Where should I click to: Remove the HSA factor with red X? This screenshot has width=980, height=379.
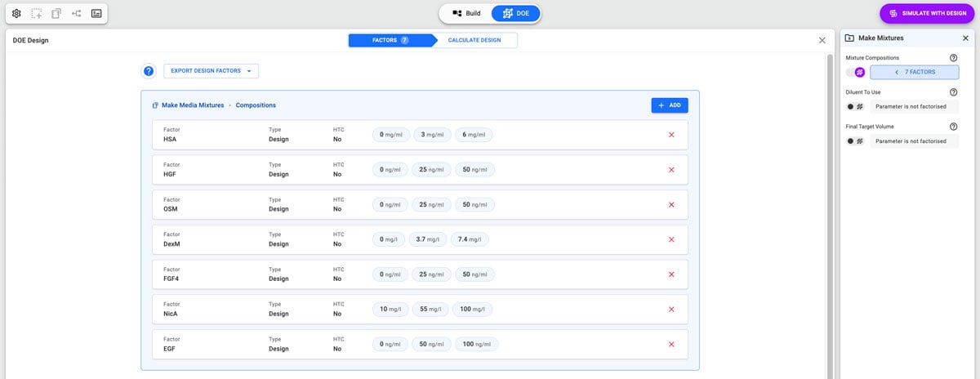tap(671, 135)
